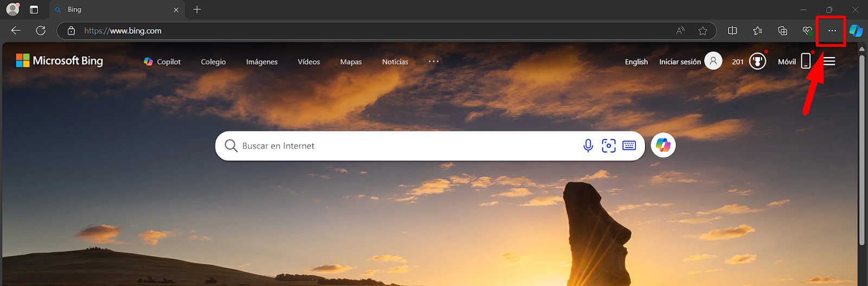Open the Favorites list icon
The height and width of the screenshot is (286, 868).
[x=757, y=31]
